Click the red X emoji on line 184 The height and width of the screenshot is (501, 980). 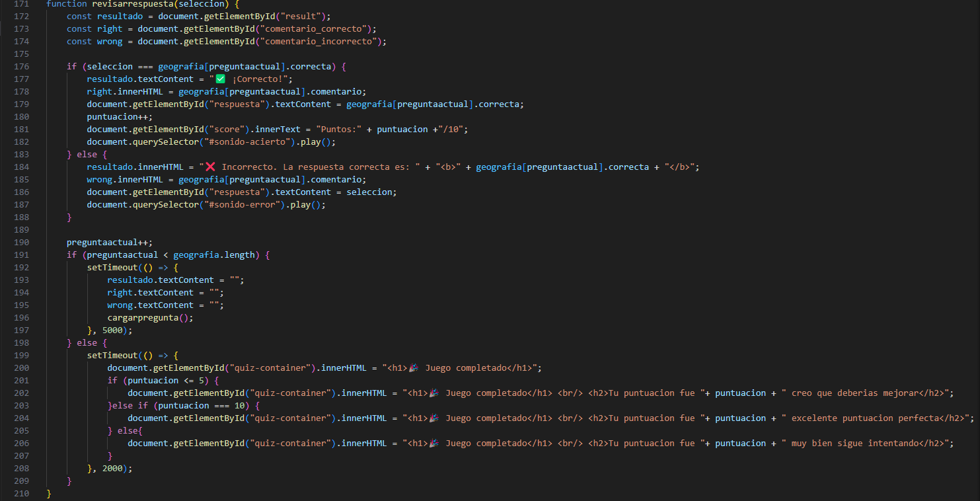pos(211,167)
